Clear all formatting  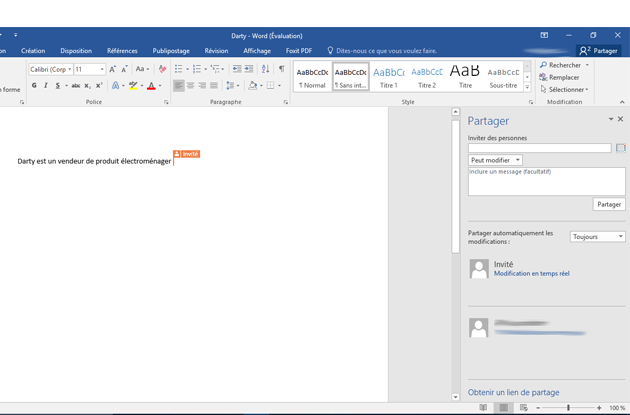(162, 69)
